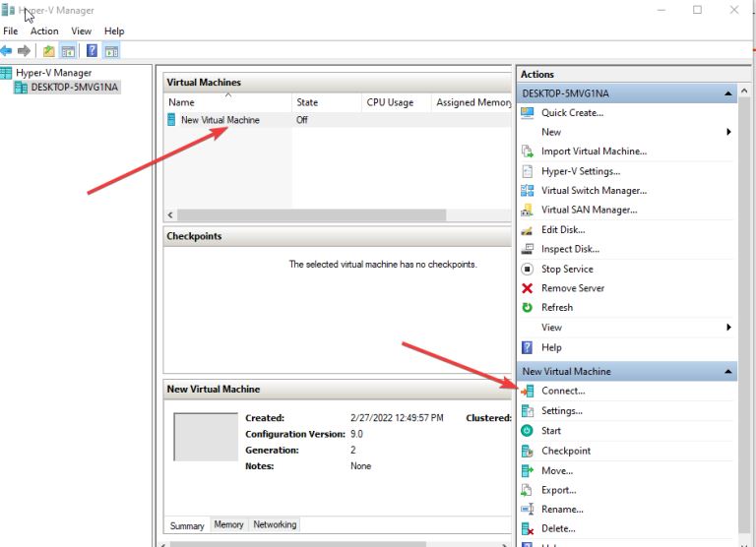Click the Rename icon

tap(528, 510)
